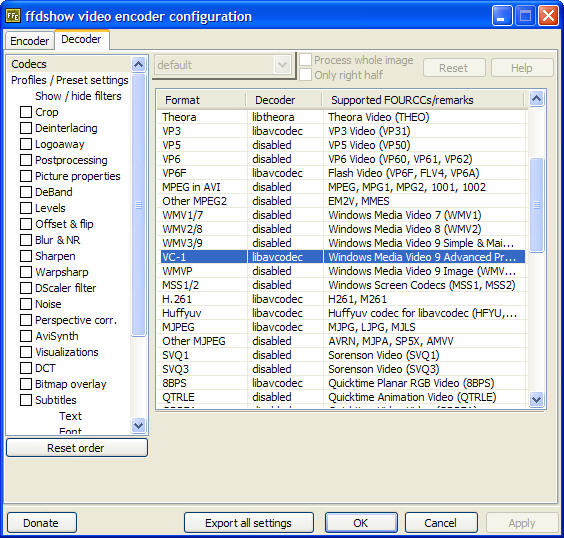Image resolution: width=564 pixels, height=538 pixels.
Task: Open decoder cell for WMV3/9 row
Action: coord(285,243)
